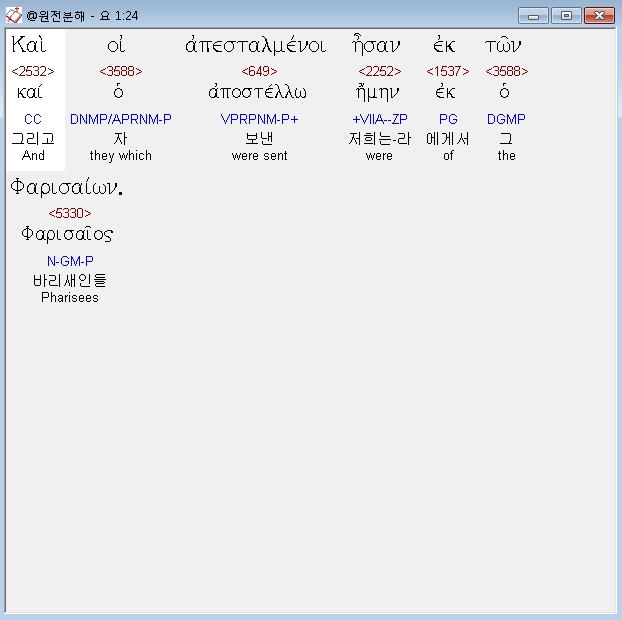This screenshot has width=622, height=620.
Task: Select the Greek word ἀπεσταλμένοι
Action: [x=255, y=45]
